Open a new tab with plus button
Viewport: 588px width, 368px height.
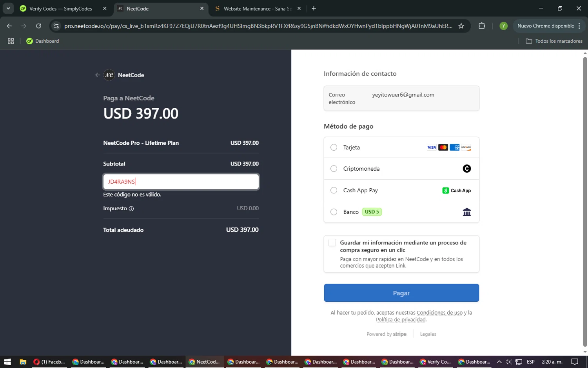click(x=314, y=9)
